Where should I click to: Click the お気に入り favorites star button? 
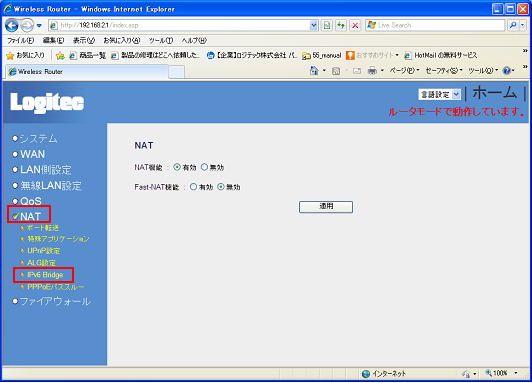click(x=25, y=55)
